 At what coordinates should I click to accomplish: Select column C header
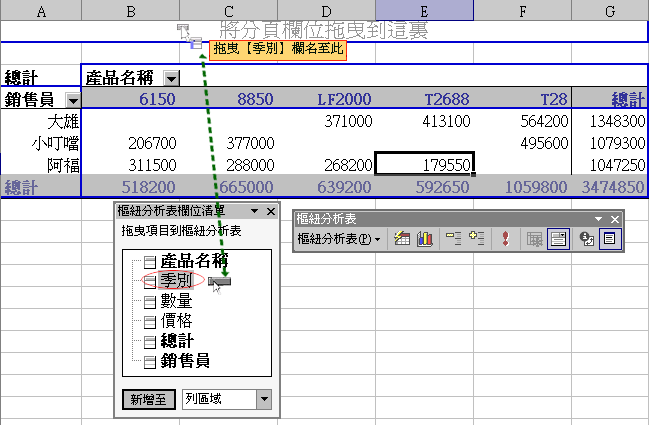pyautogui.click(x=228, y=10)
